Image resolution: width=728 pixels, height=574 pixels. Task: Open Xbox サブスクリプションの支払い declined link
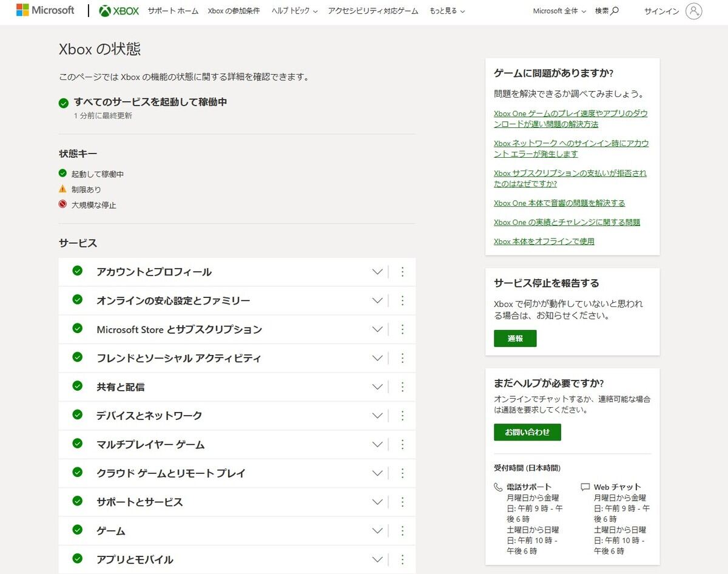[x=570, y=178]
